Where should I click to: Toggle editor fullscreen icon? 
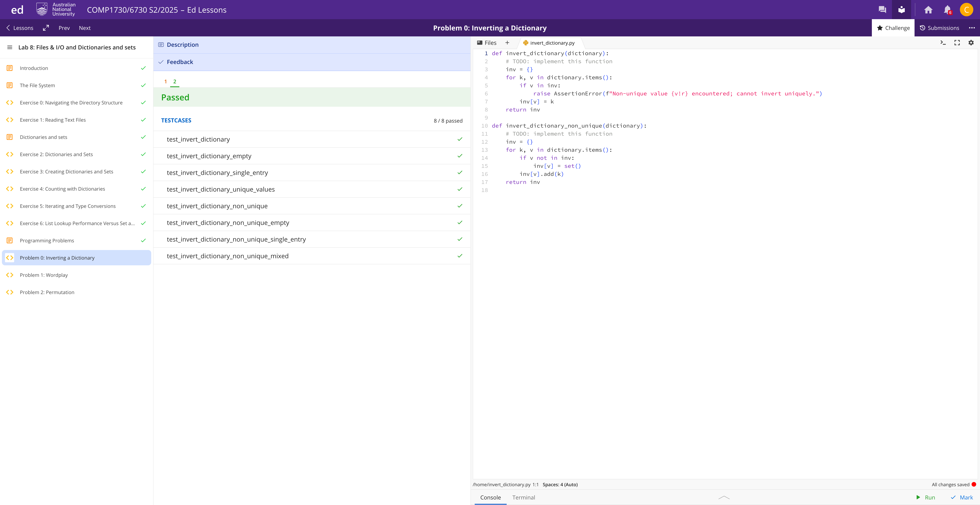tap(957, 43)
